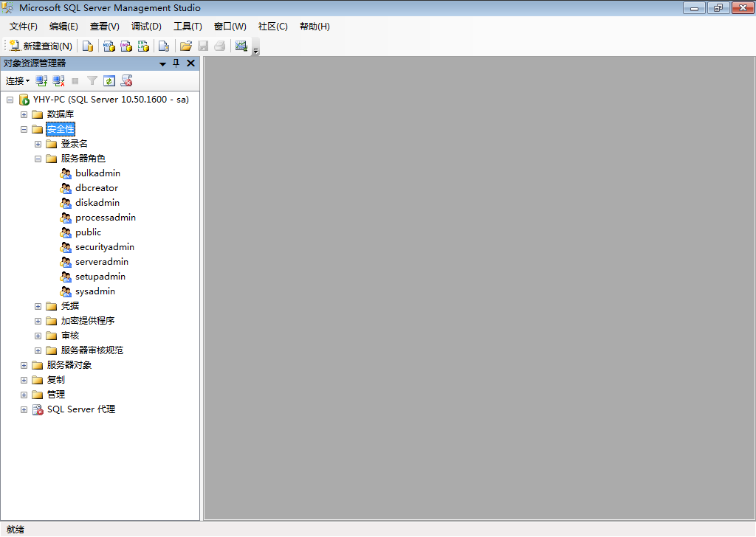Image resolution: width=756 pixels, height=537 pixels.
Task: Expand the 服务器审核规范 folder
Action: [x=38, y=350]
